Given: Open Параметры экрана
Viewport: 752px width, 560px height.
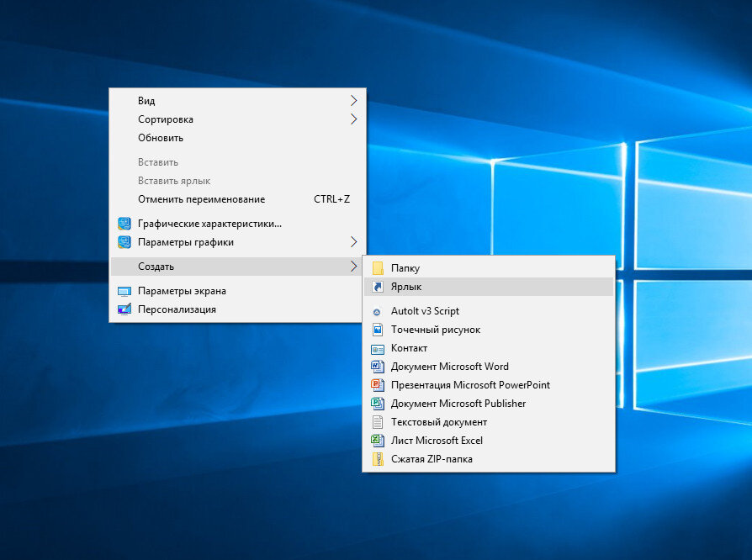Looking at the screenshot, I should pyautogui.click(x=238, y=291).
